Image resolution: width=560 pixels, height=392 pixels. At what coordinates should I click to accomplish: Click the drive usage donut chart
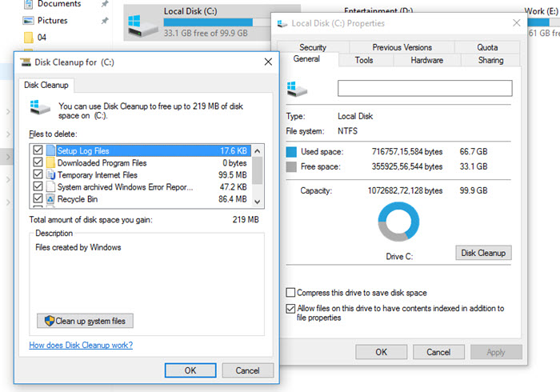[x=398, y=222]
